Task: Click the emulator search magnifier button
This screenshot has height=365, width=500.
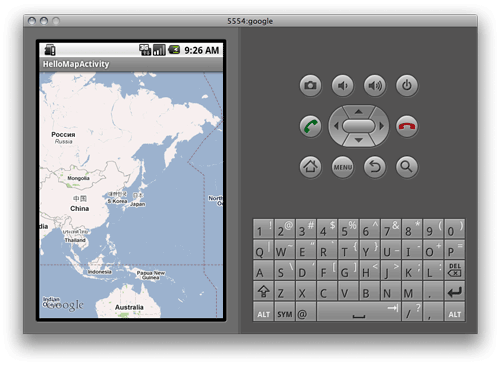Action: (407, 166)
